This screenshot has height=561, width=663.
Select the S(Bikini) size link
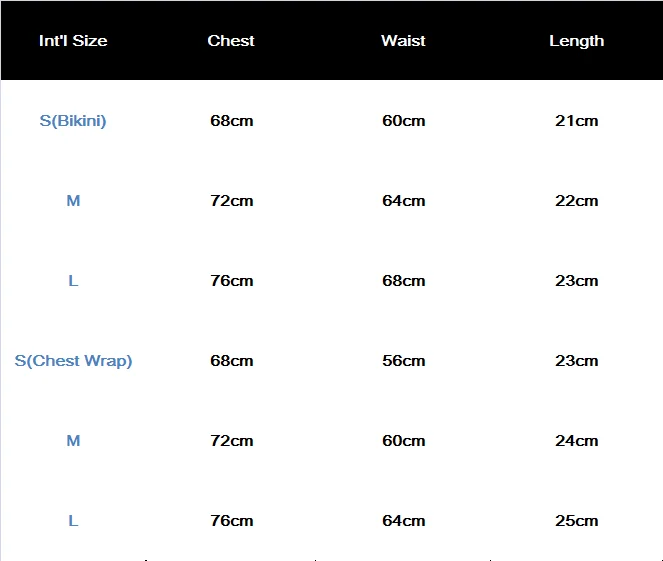73,121
